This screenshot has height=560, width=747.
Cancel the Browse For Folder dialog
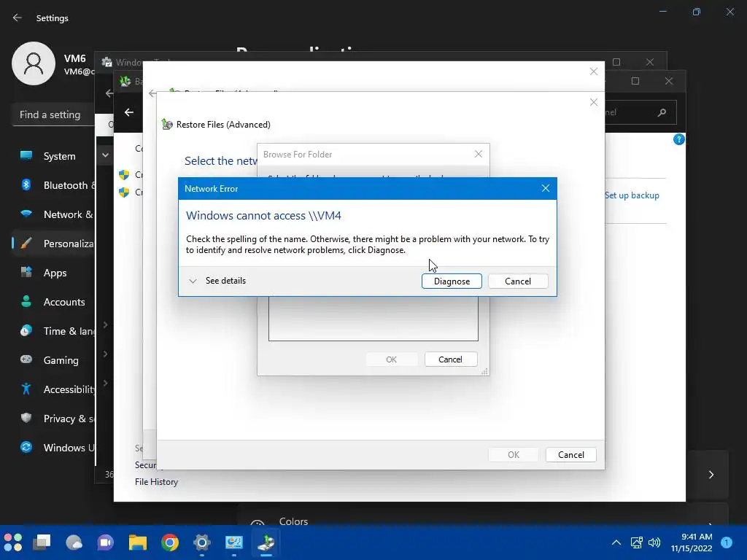(450, 359)
